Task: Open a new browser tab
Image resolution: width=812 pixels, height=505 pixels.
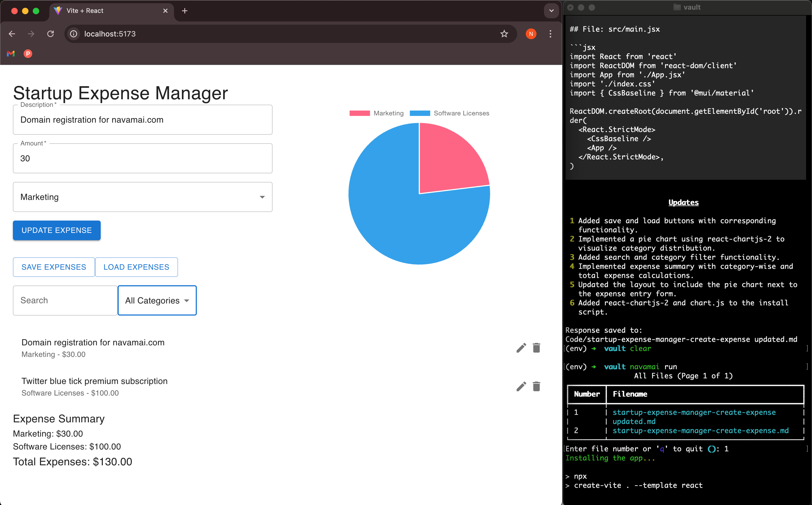Action: click(185, 11)
